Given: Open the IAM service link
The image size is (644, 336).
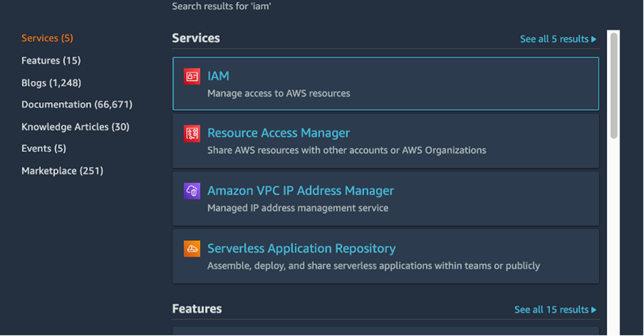Looking at the screenshot, I should 218,76.
